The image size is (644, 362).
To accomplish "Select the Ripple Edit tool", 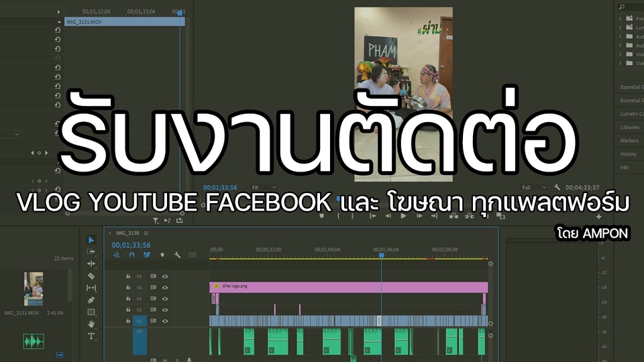I will (91, 263).
